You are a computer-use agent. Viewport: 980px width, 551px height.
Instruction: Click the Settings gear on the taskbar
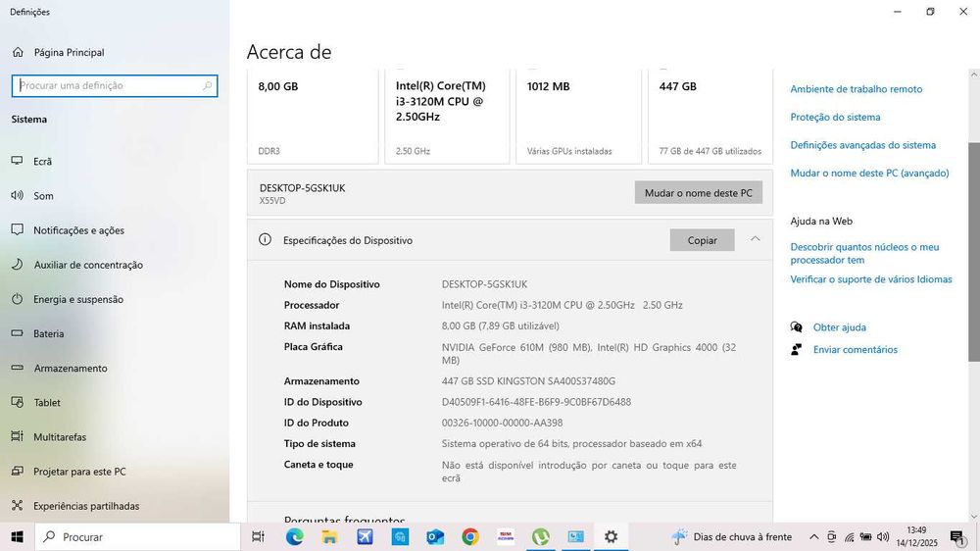[611, 536]
